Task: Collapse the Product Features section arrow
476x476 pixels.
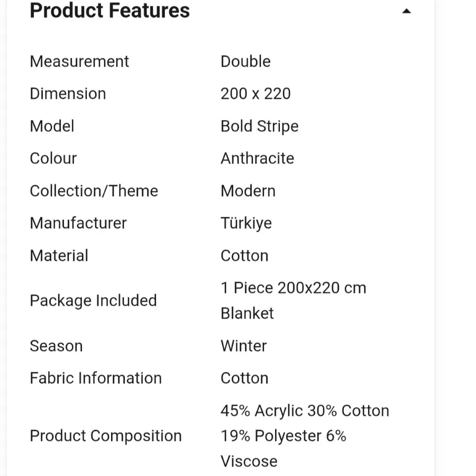Action: [x=406, y=11]
